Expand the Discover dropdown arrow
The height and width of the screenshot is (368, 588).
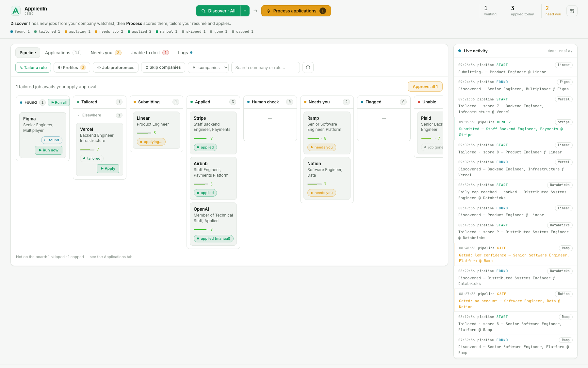coord(245,11)
